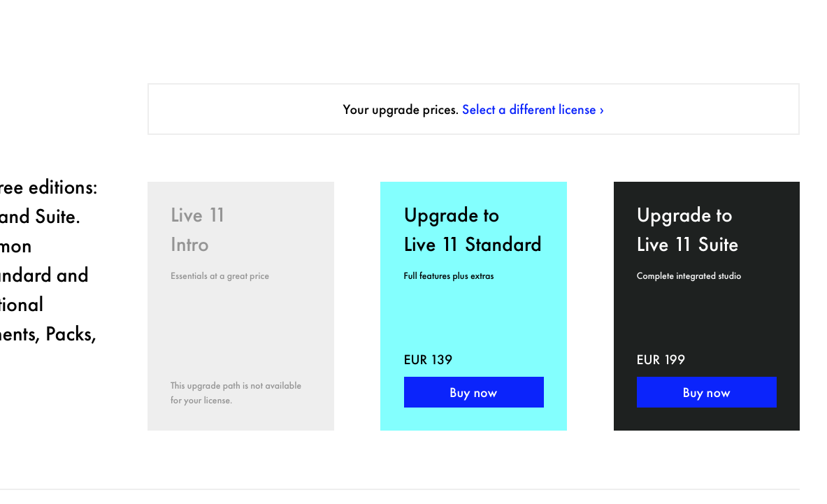
Task: Select the 'Upgrade to Live 11 Standard' heading
Action: coord(472,230)
